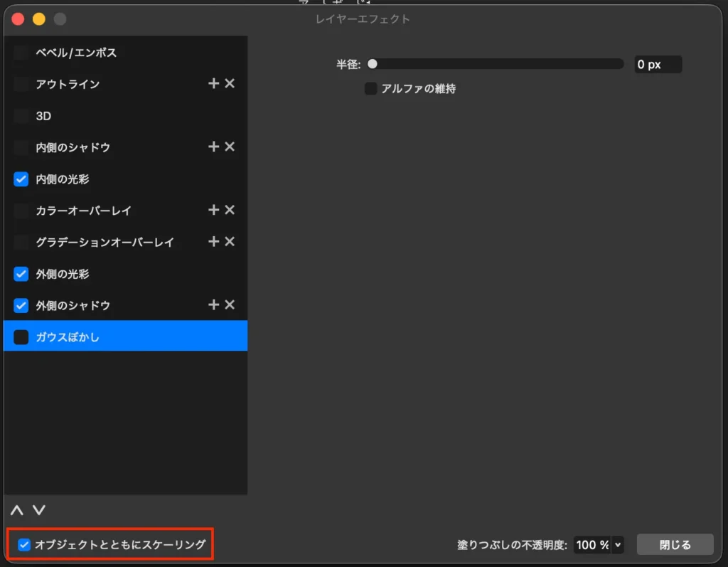Enable the ガウスぼかし checkbox
Viewport: 728px width, 567px height.
[x=21, y=337]
